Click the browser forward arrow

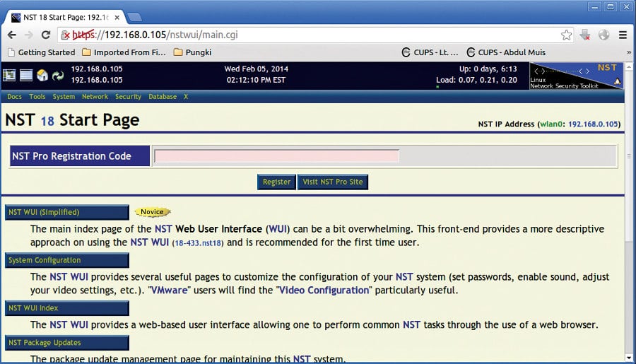point(29,35)
